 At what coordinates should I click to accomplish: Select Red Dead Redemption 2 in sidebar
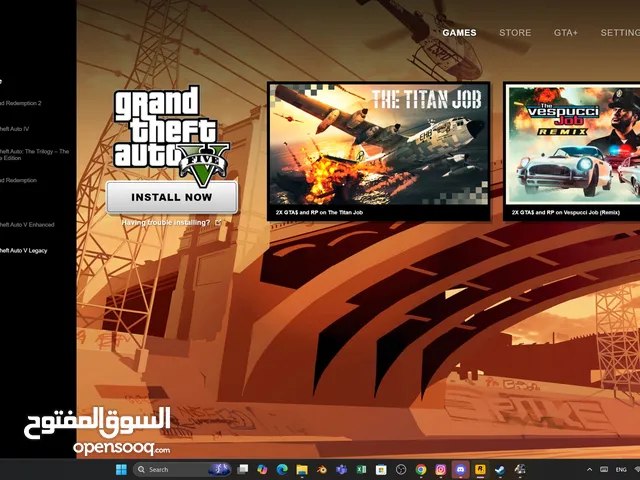click(20, 103)
